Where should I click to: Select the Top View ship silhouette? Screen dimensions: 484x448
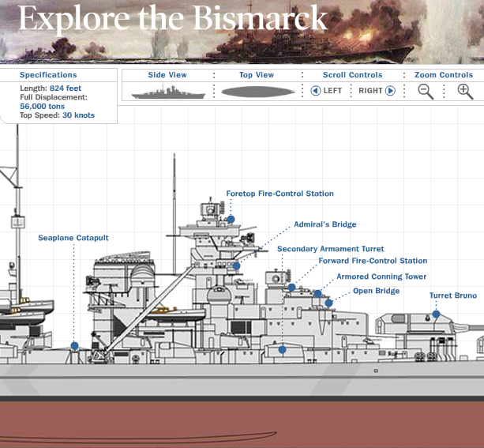pos(257,92)
